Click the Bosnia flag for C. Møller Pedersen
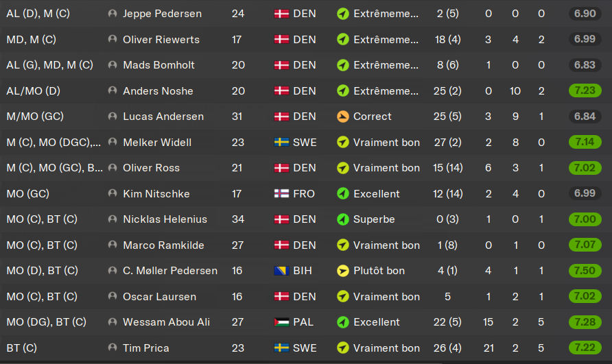This screenshot has width=612, height=364. (x=281, y=271)
